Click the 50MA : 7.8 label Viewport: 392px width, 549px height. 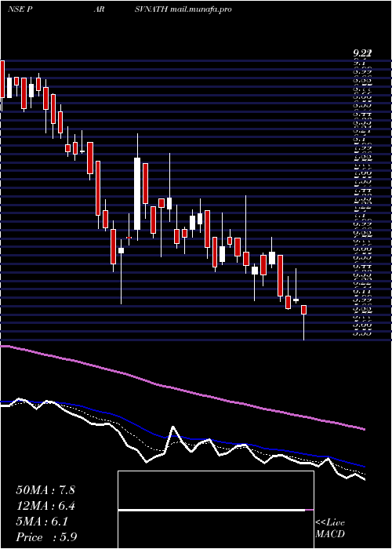45,490
